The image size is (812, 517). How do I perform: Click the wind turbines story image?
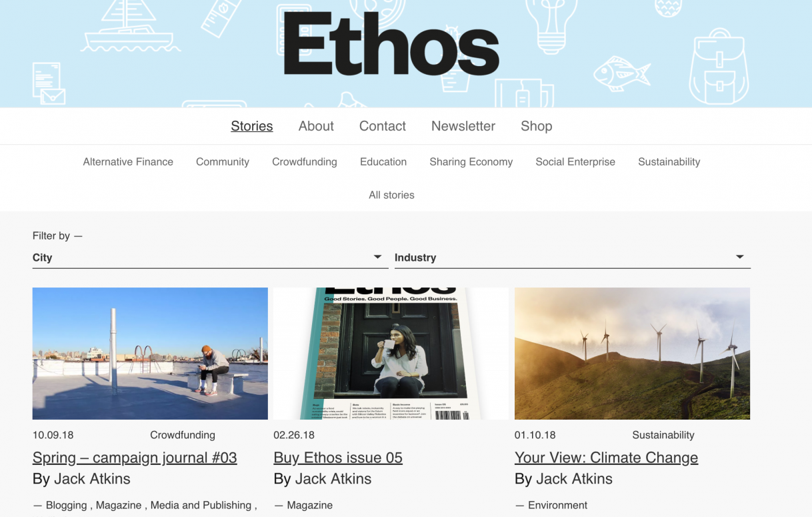[632, 354]
